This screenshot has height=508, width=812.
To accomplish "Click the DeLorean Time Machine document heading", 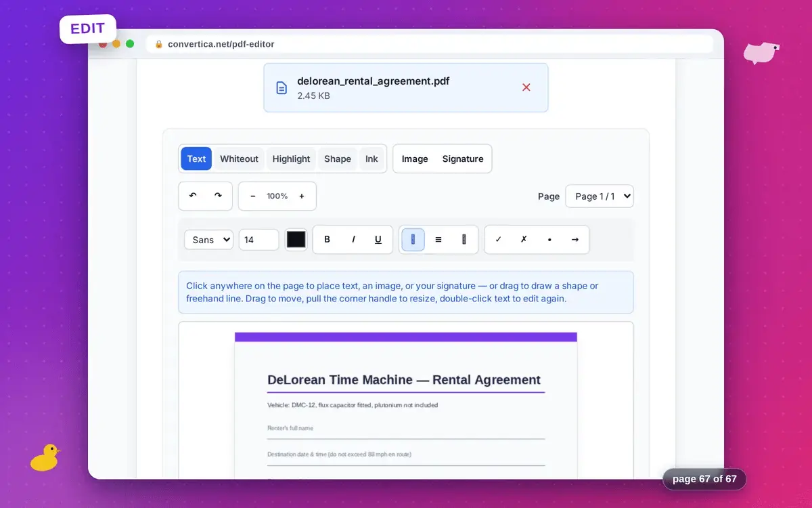I will pyautogui.click(x=404, y=380).
